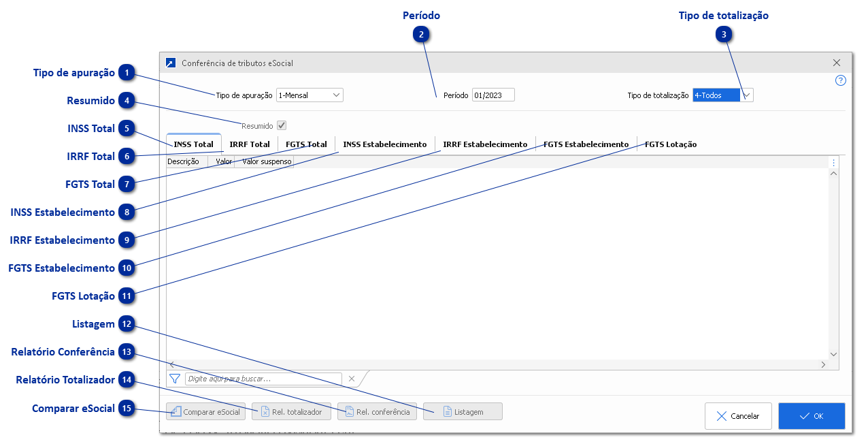
Task: Click the Valor suspenso column header
Action: coord(266,162)
